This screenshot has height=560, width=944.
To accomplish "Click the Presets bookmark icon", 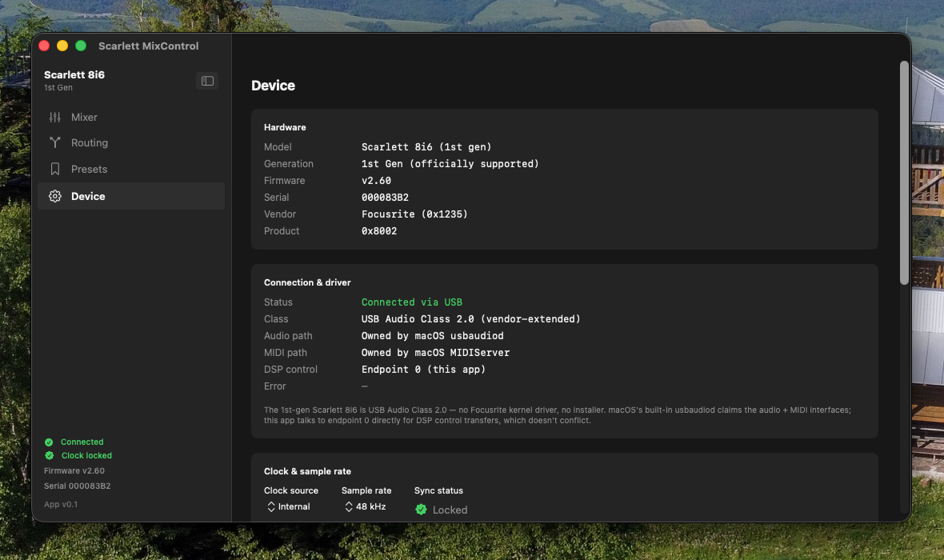I will (54, 170).
